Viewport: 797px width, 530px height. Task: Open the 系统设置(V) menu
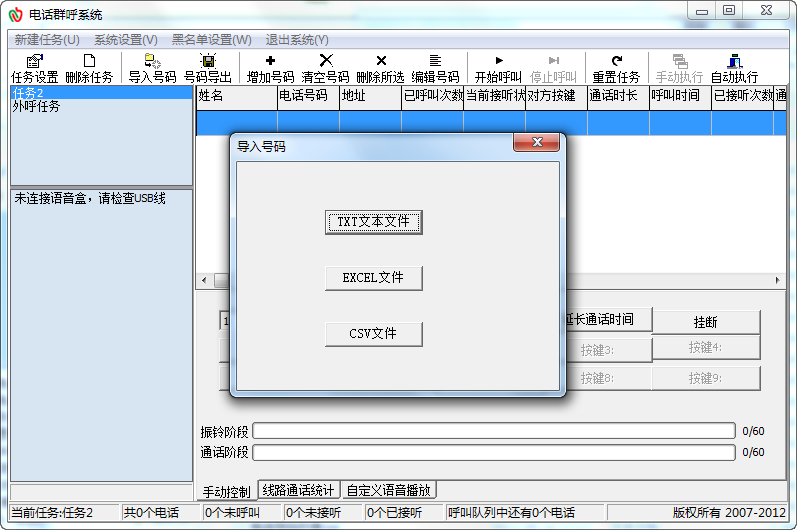[126, 40]
